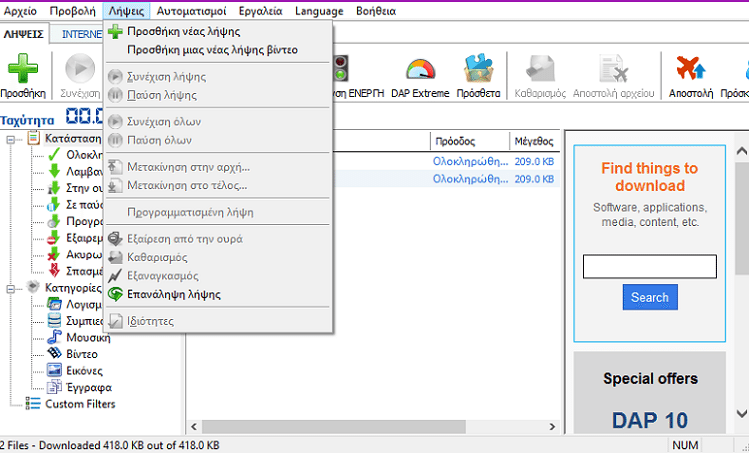The width and height of the screenshot is (749, 453).
Task: Click the Πρόσθετα puzzle piece icon
Action: point(478,72)
